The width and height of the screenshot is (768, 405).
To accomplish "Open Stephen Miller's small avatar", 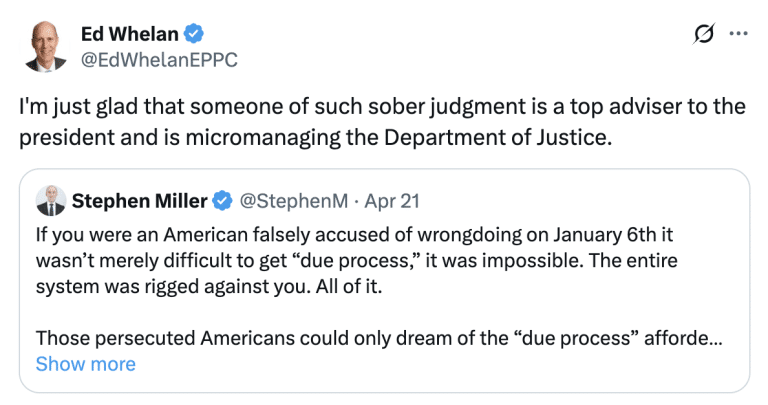I will pyautogui.click(x=49, y=201).
